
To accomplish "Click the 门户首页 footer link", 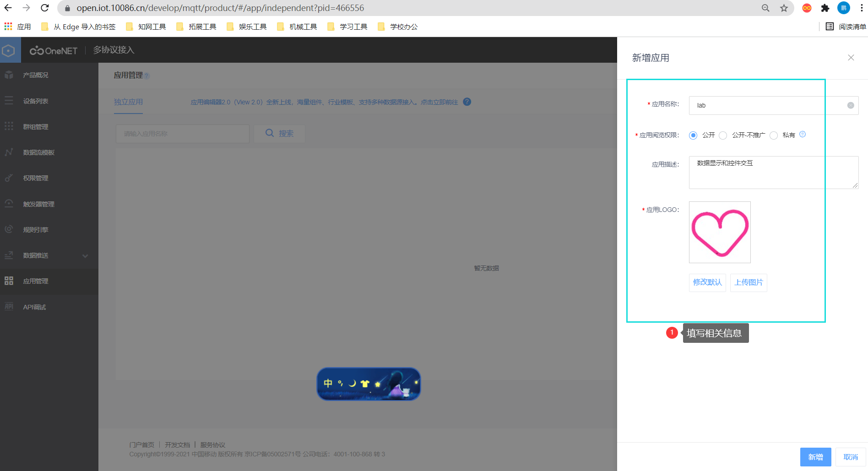I will [x=142, y=445].
